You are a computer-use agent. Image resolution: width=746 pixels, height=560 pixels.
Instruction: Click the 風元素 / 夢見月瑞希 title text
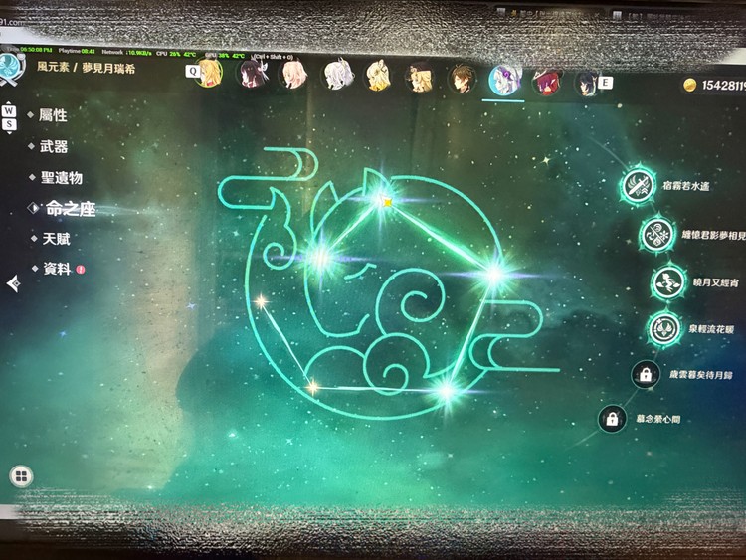[87, 67]
